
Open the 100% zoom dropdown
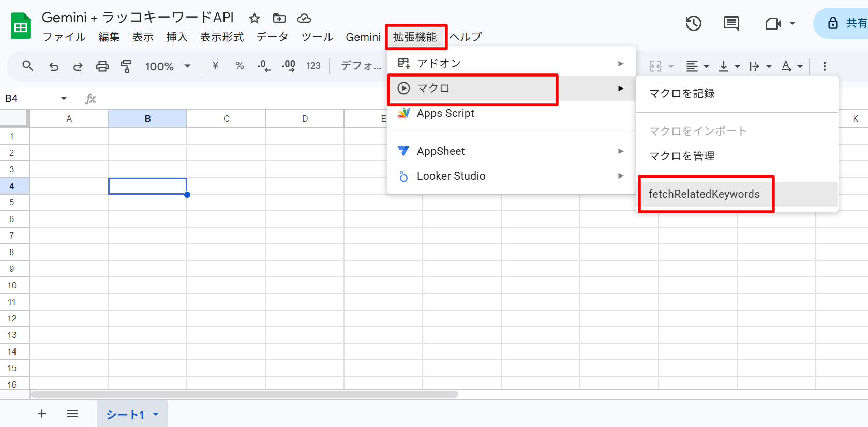[168, 66]
